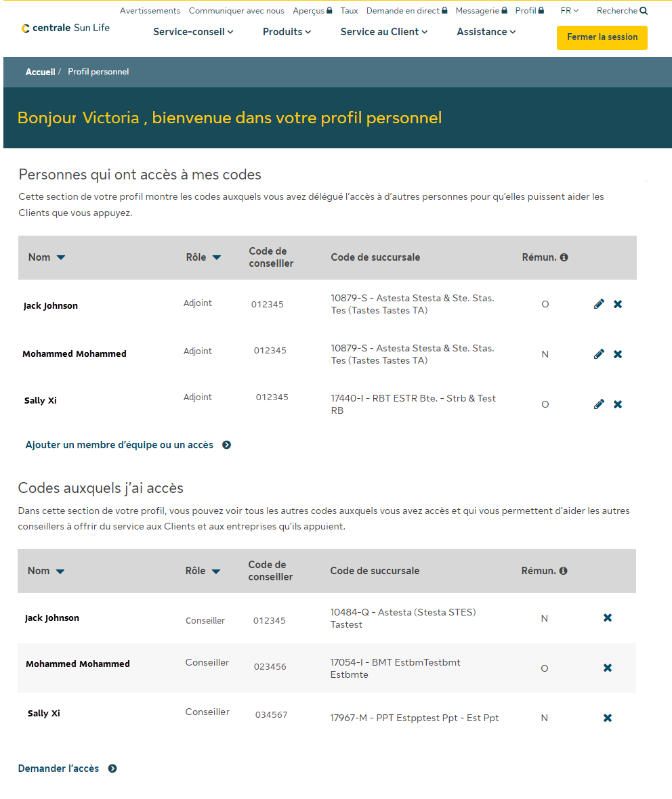672x799 pixels.
Task: Remove Sally Xi's delegated access (X icon)
Action: tap(618, 404)
